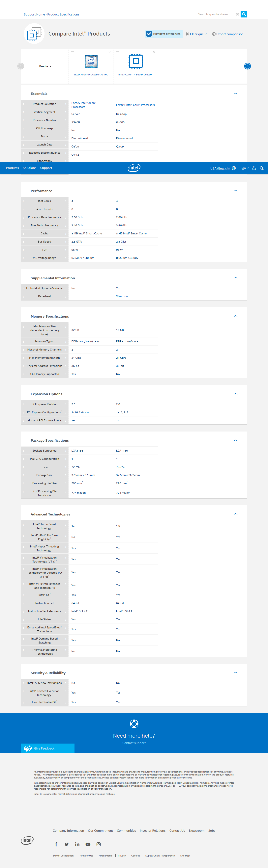Viewport: 268px width, 868px height.
Task: Click the Max Turbo Frequency row label
Action: click(x=45, y=225)
